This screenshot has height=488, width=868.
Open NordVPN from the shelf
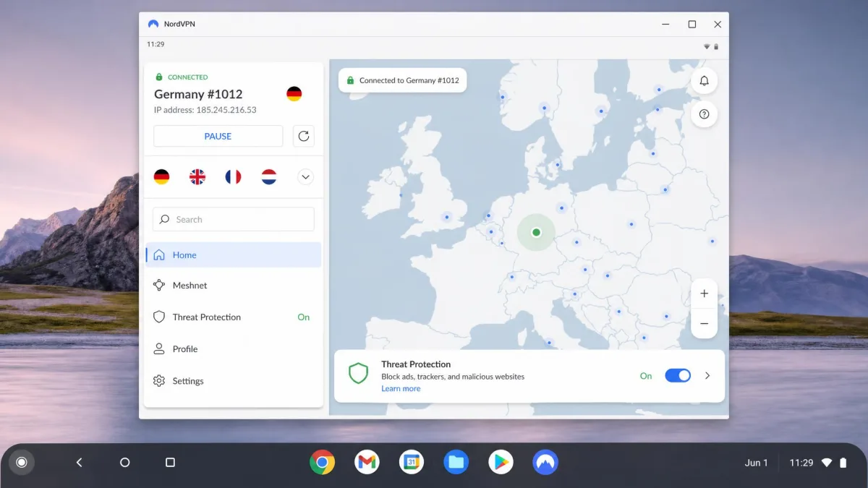545,462
